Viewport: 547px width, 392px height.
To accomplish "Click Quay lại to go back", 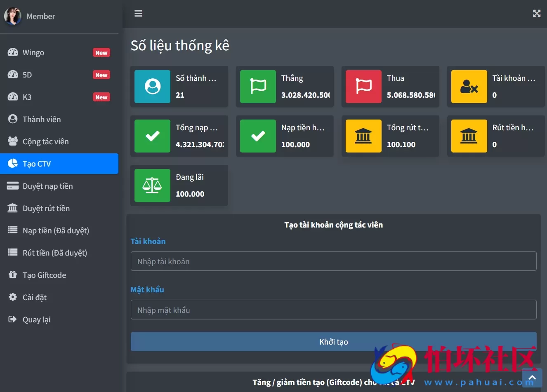I will pyautogui.click(x=36, y=319).
